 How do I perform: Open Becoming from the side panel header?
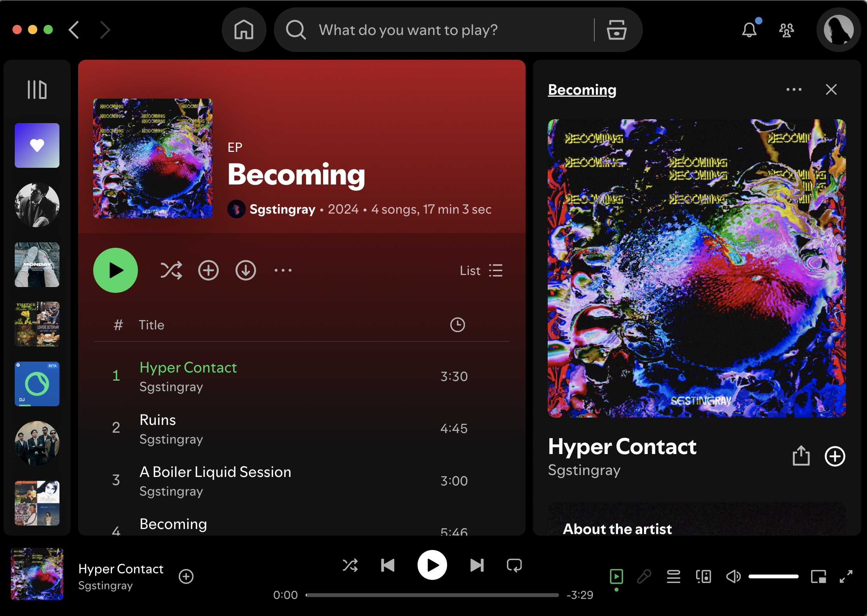[581, 89]
